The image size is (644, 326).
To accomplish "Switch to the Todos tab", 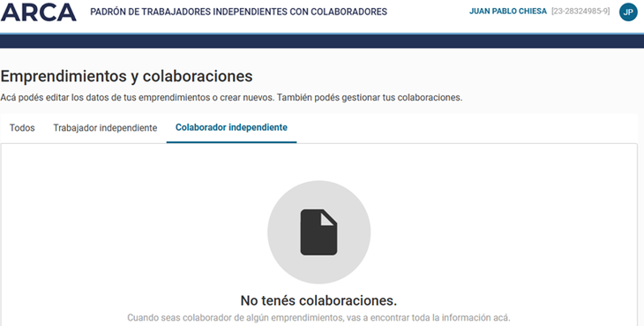I will tap(22, 128).
